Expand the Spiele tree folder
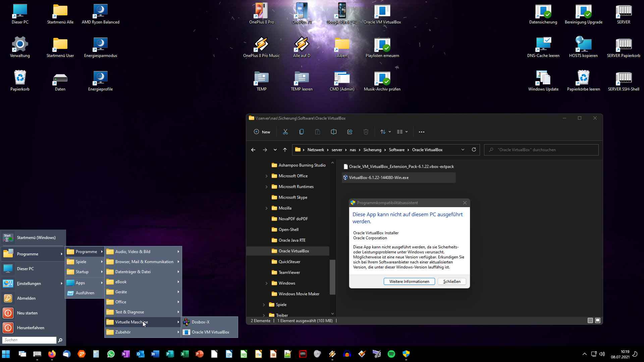Viewport: 644px width, 362px height. point(264,305)
